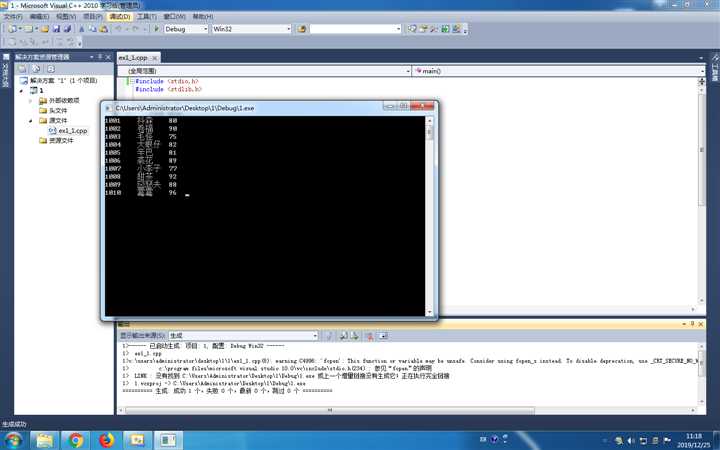Click the Open File toolbar icon

[45, 29]
